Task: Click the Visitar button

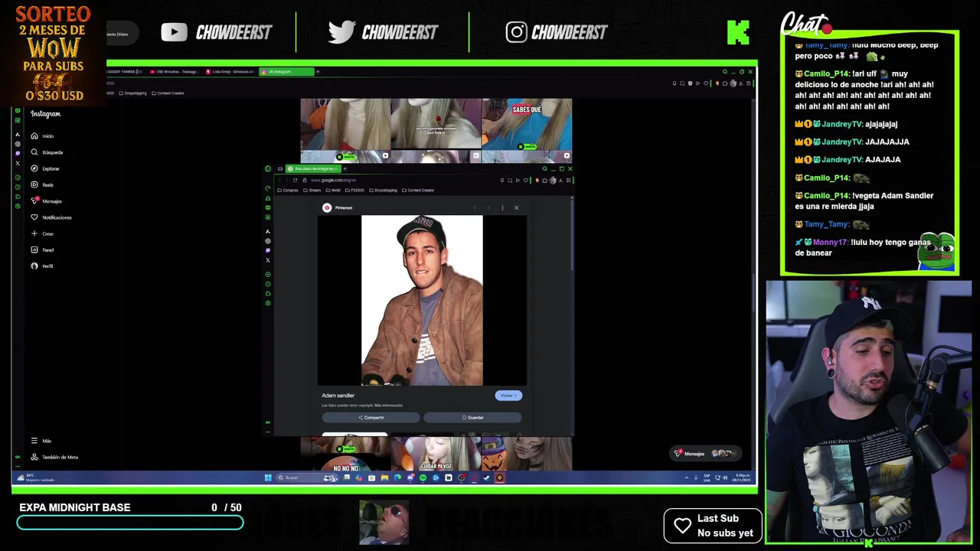Action: coord(508,396)
